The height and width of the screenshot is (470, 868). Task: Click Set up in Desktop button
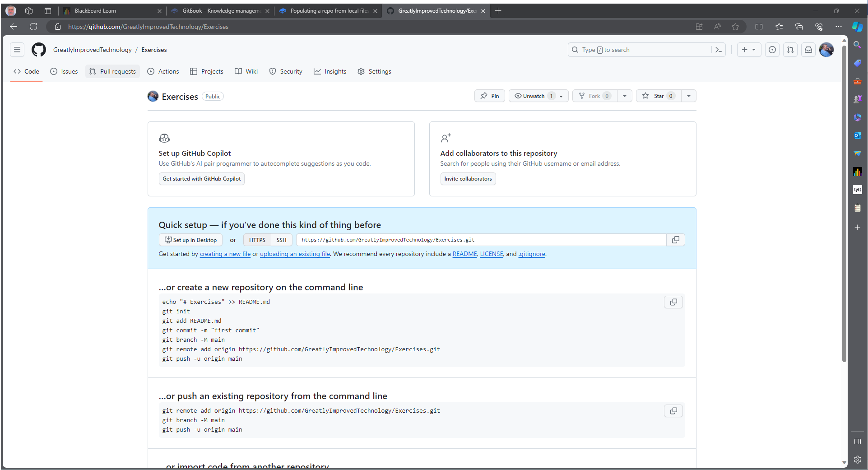[190, 240]
